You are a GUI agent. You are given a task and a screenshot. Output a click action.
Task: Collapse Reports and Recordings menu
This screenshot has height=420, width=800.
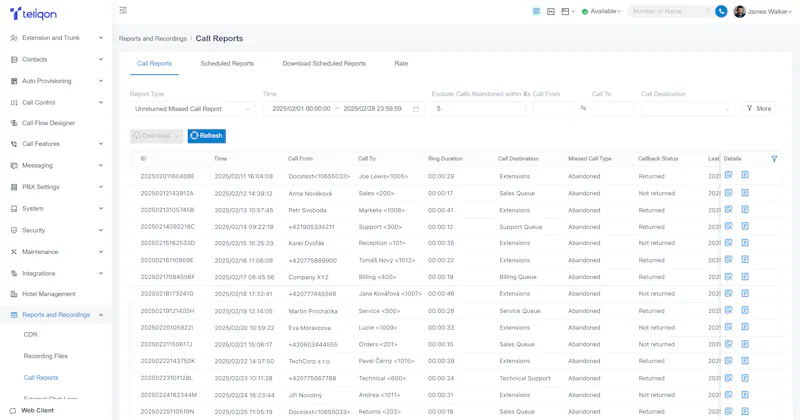coord(56,315)
